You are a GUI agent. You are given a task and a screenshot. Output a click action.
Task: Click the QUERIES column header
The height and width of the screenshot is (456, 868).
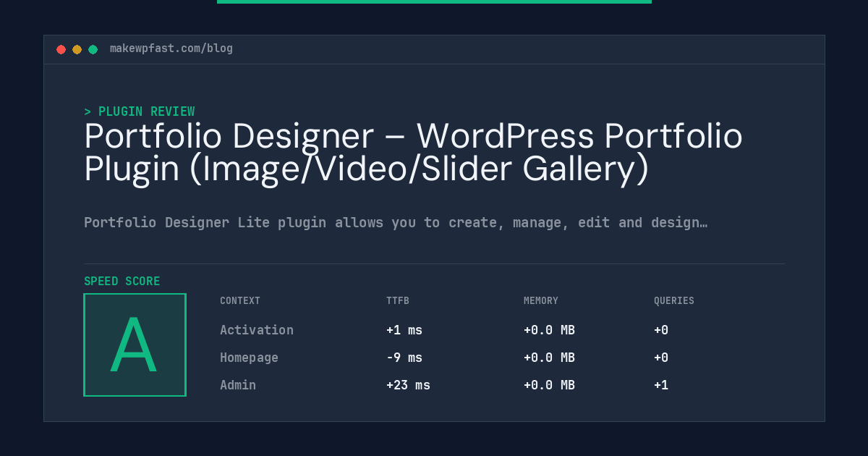click(x=674, y=301)
